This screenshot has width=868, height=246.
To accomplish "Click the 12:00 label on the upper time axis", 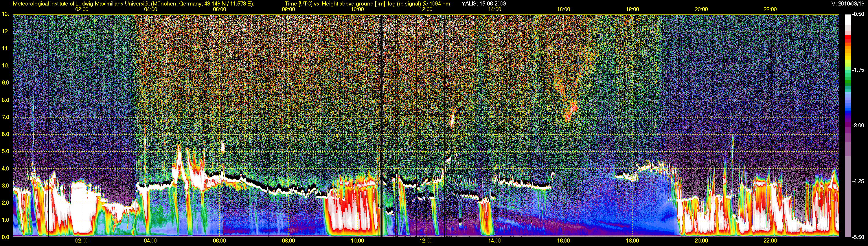I will coord(426,10).
